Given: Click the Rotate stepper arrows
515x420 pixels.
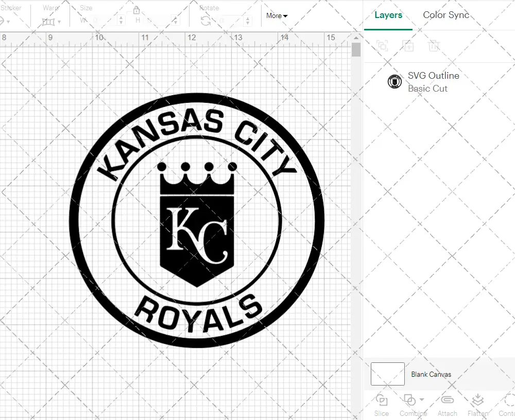Looking at the screenshot, I should coord(248,21).
